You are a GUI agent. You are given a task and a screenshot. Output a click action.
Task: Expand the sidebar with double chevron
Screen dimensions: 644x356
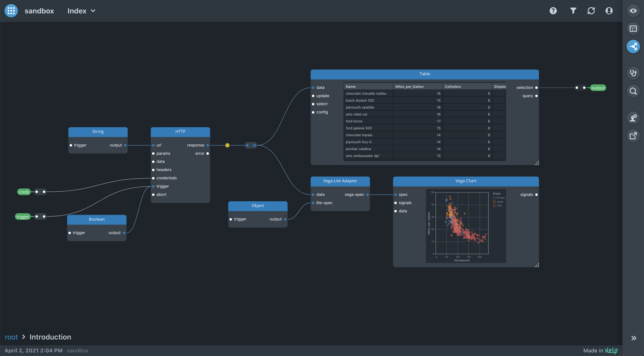point(633,338)
